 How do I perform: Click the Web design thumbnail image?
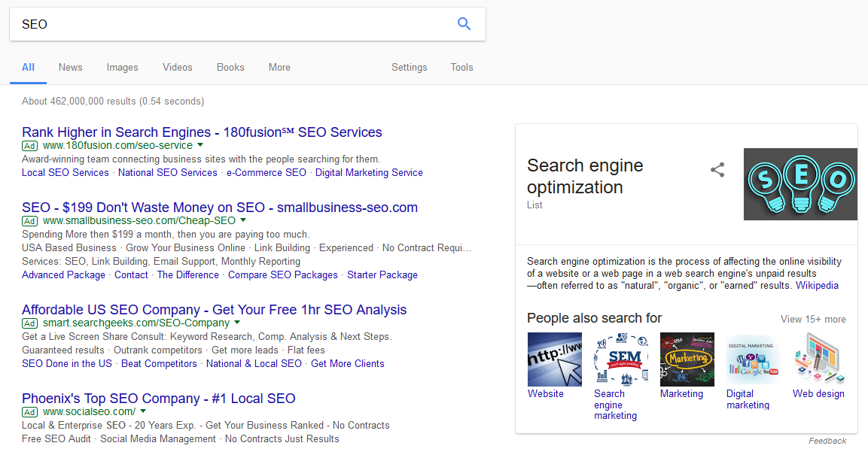819,359
